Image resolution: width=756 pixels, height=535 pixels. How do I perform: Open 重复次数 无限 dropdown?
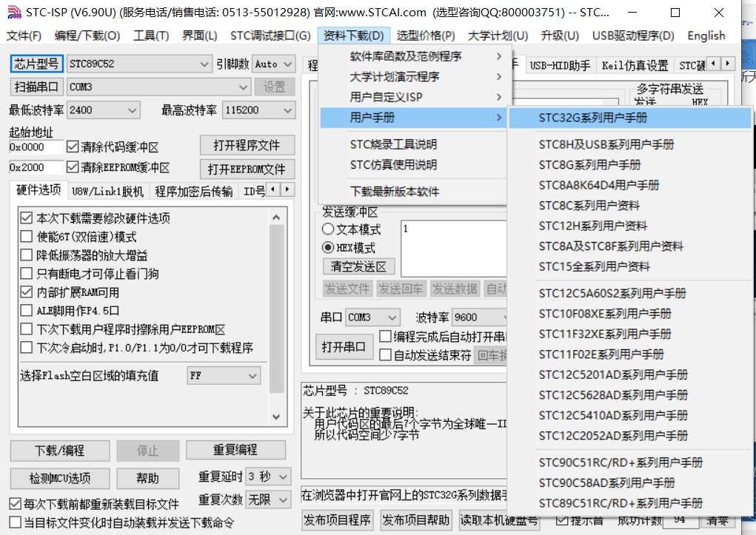[268, 499]
